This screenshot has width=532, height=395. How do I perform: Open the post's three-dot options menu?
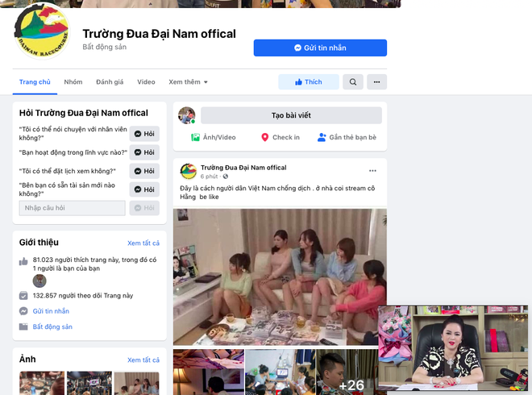[372, 171]
